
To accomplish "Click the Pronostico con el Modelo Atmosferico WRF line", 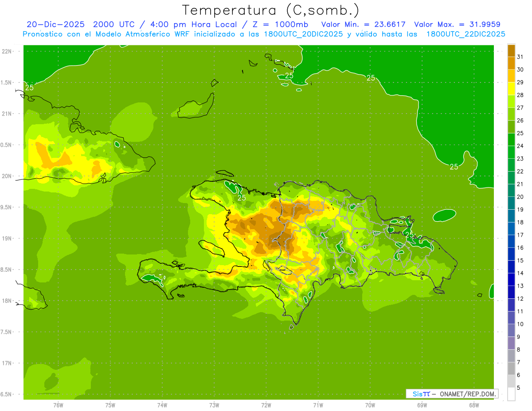I will [x=264, y=34].
